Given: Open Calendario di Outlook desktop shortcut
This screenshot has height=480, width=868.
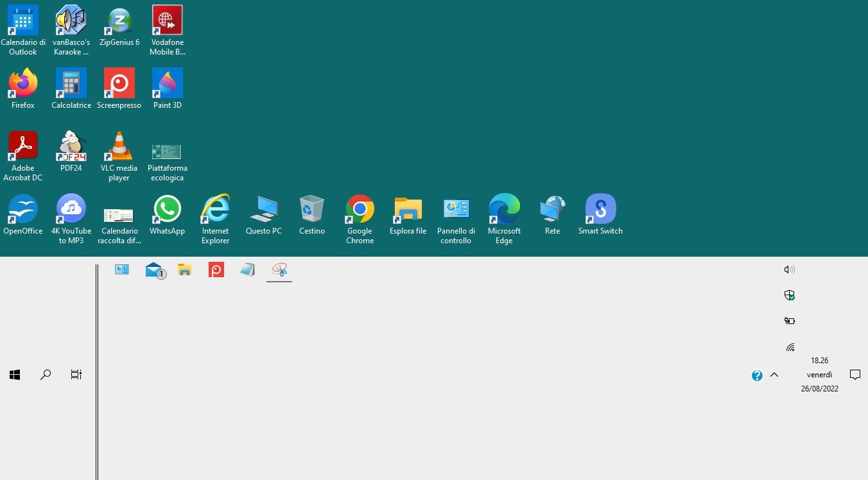Looking at the screenshot, I should click(x=23, y=30).
